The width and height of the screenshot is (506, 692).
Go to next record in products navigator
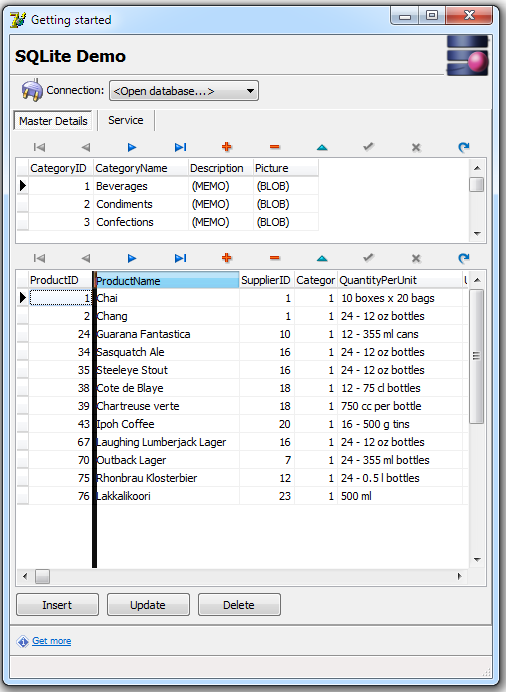tap(132, 258)
